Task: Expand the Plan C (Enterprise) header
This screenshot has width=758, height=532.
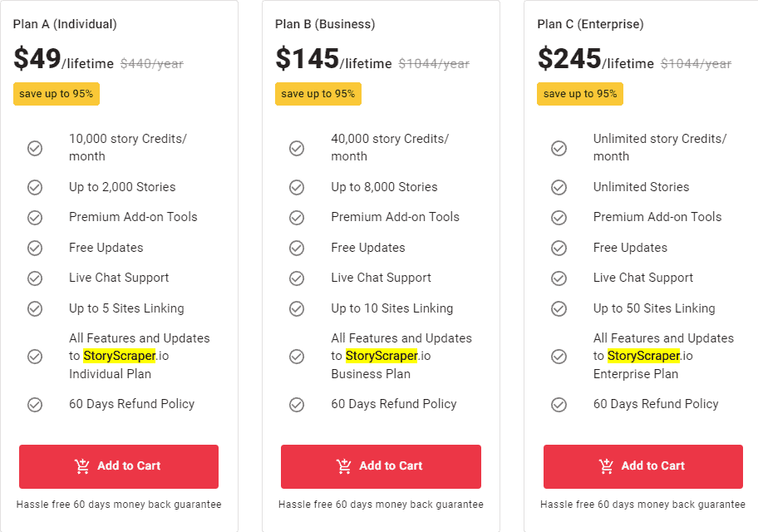Action: coord(590,24)
